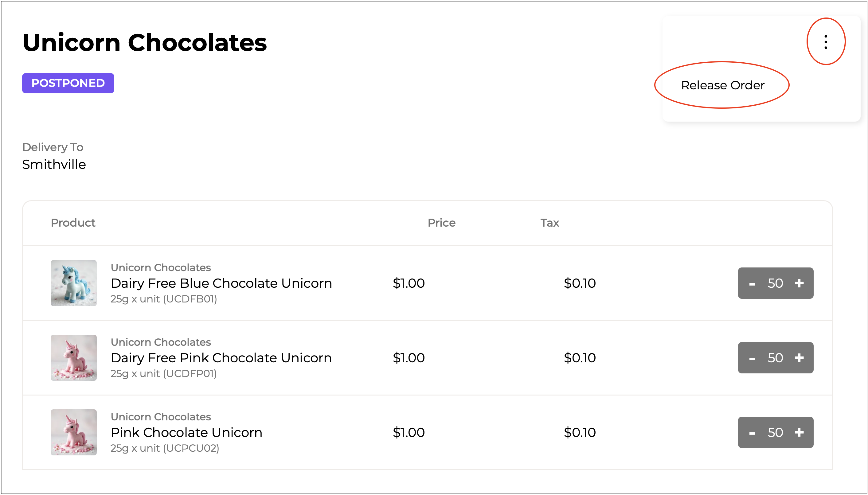Open the three-dot more options menu
Viewport: 868px width, 495px height.
pos(826,42)
